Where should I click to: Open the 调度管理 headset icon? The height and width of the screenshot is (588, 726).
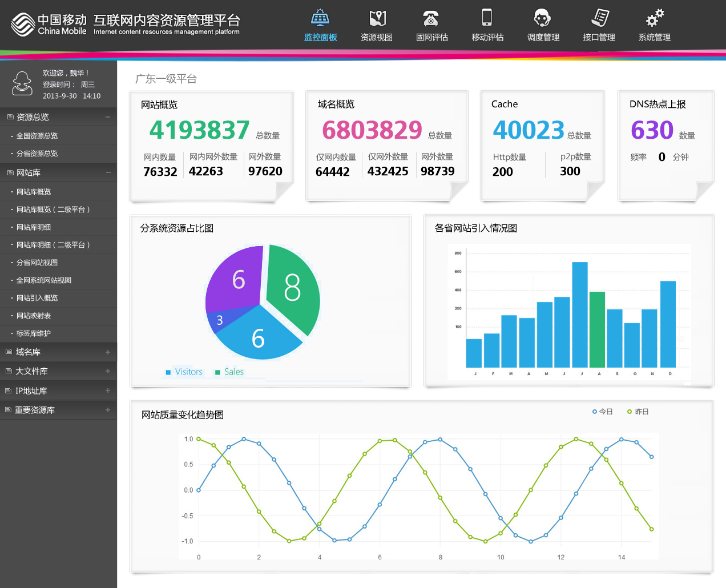(x=542, y=18)
